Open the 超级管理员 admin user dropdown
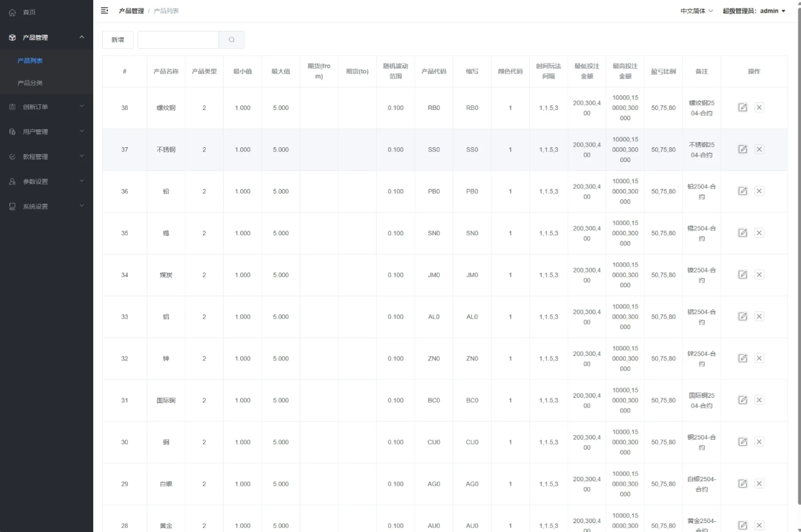801x532 pixels. [x=753, y=11]
